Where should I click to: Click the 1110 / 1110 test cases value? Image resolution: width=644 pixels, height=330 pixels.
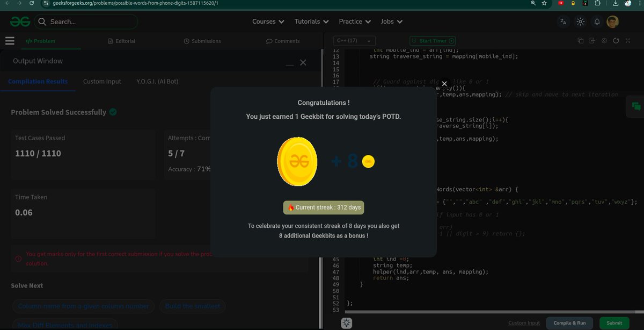38,154
